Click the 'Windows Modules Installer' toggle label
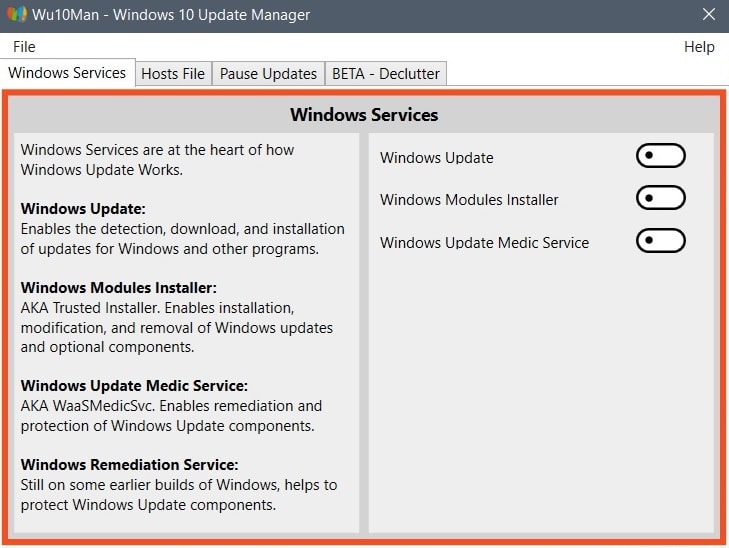Viewport: 729px width, 548px height. coord(469,200)
